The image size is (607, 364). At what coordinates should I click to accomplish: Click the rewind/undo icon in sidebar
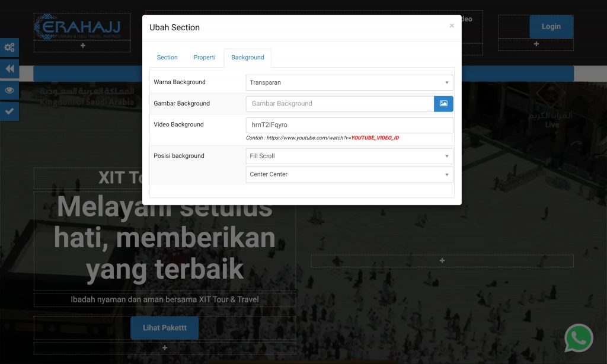pyautogui.click(x=9, y=69)
